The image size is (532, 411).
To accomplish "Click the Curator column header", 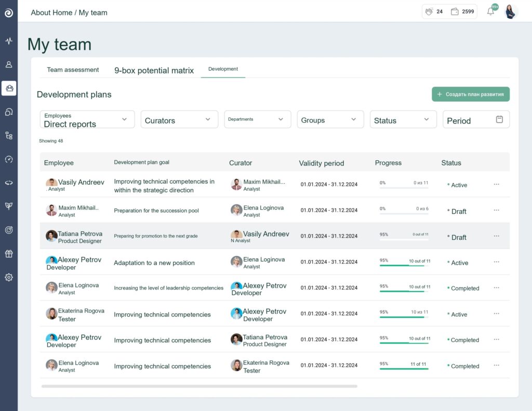I will click(x=241, y=163).
